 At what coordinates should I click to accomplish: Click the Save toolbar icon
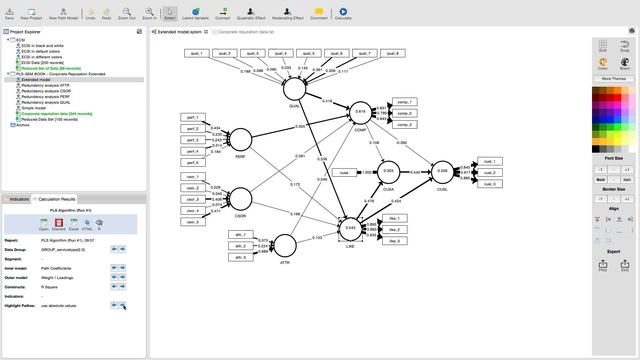[x=9, y=13]
